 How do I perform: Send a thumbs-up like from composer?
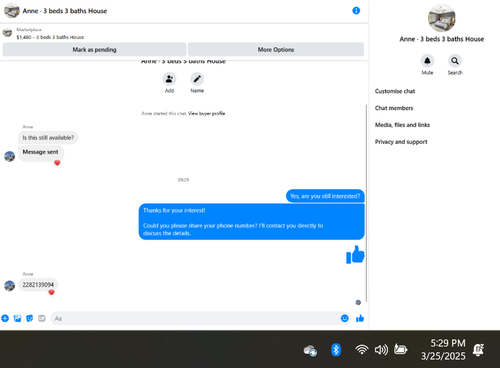coord(360,318)
